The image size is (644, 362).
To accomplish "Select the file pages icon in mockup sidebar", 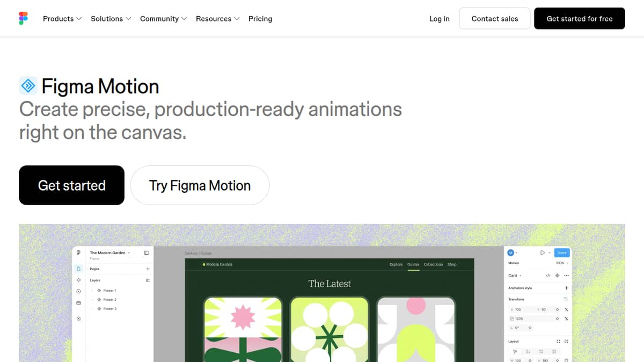I will tap(78, 269).
